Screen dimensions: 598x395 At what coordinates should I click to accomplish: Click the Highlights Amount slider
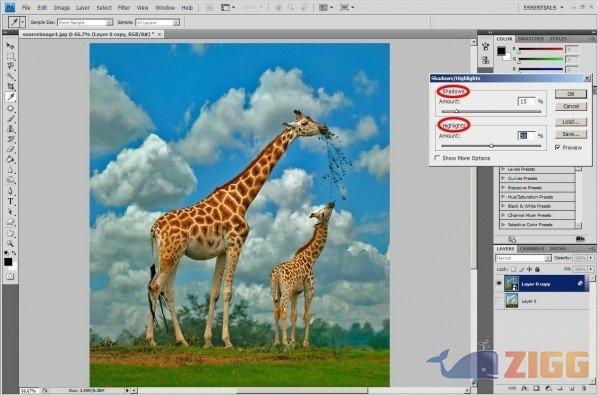(x=491, y=146)
